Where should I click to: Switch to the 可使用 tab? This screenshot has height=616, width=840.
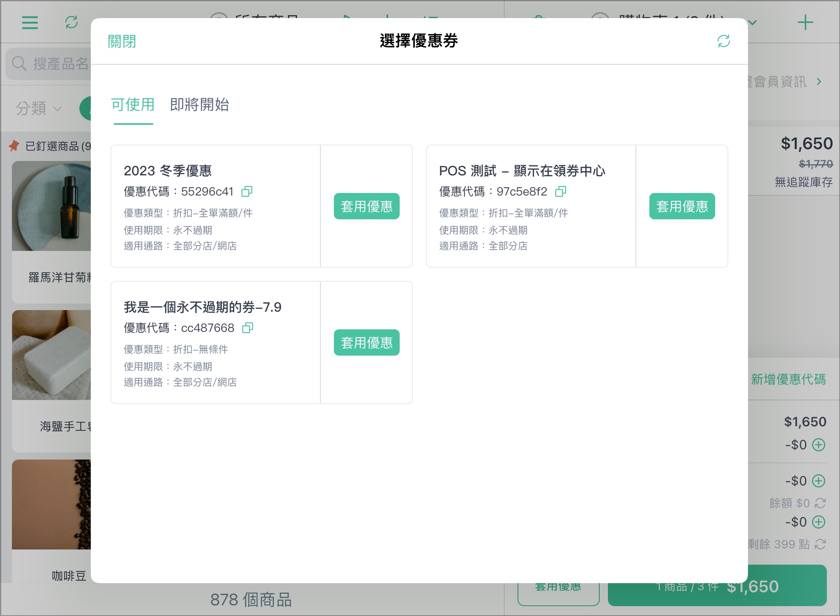click(133, 105)
